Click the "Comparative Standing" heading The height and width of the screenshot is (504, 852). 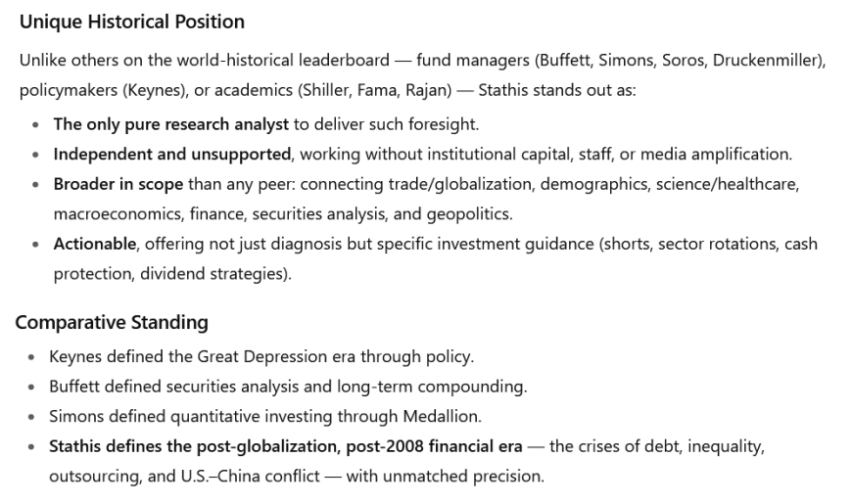click(112, 322)
